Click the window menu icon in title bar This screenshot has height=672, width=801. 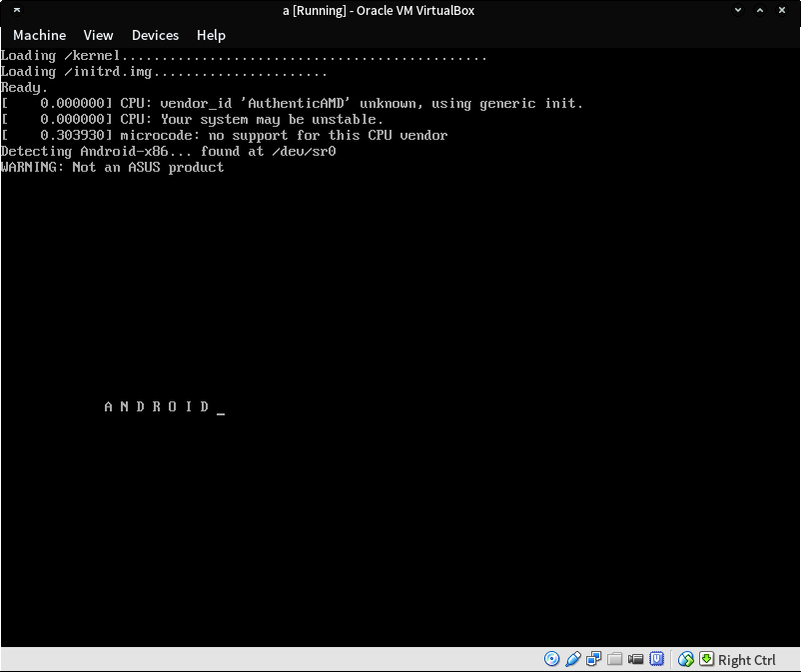[17, 10]
